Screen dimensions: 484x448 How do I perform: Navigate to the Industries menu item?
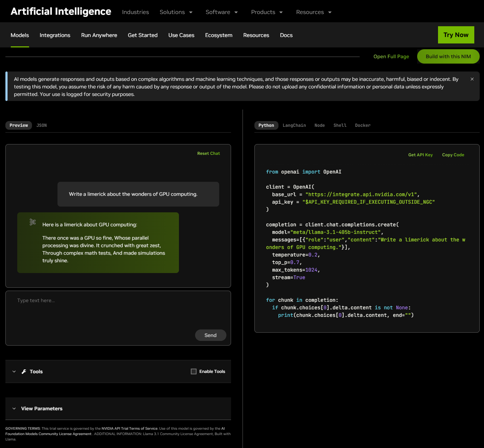[135, 12]
